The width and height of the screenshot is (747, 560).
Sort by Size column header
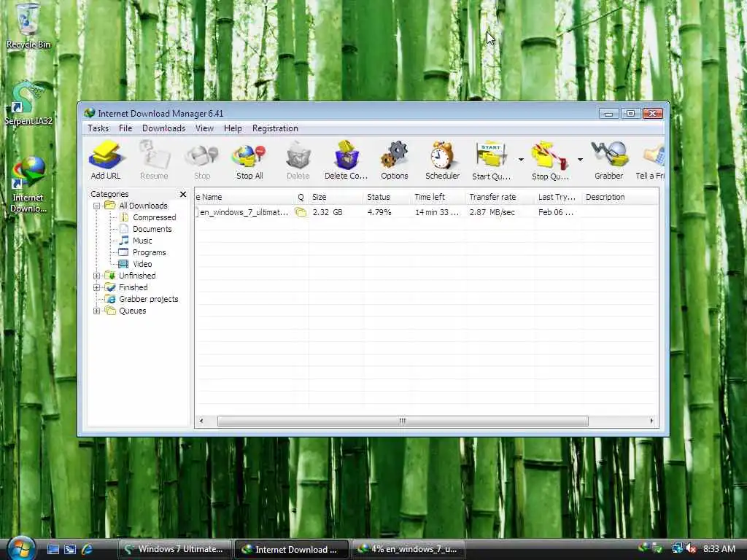pyautogui.click(x=336, y=197)
